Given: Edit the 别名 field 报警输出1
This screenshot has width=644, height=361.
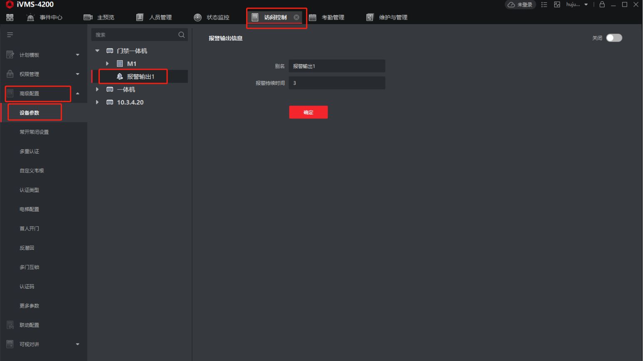Looking at the screenshot, I should (337, 66).
